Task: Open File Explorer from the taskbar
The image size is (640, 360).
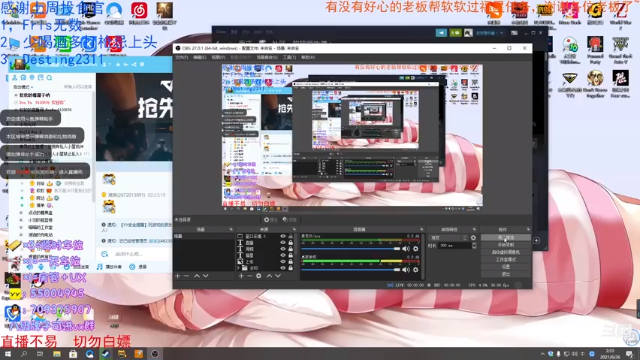Action: (57, 354)
